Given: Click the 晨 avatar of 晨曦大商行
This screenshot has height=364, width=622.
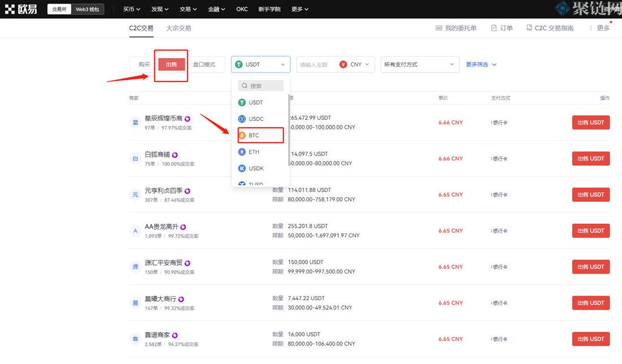Looking at the screenshot, I should click(135, 303).
